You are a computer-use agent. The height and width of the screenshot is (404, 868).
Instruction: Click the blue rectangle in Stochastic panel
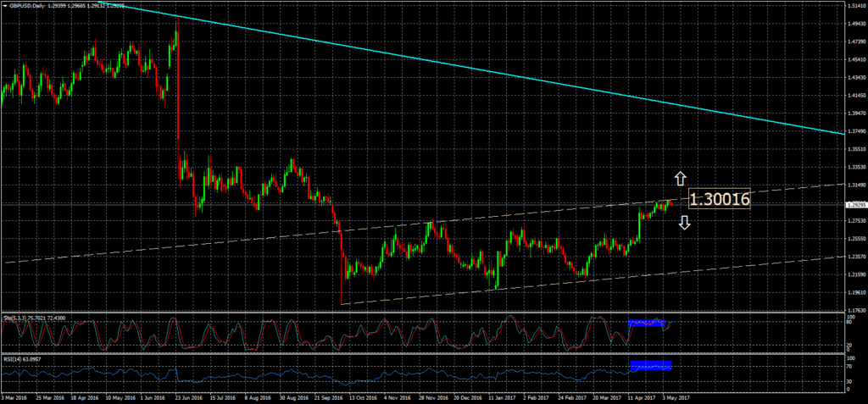point(648,323)
